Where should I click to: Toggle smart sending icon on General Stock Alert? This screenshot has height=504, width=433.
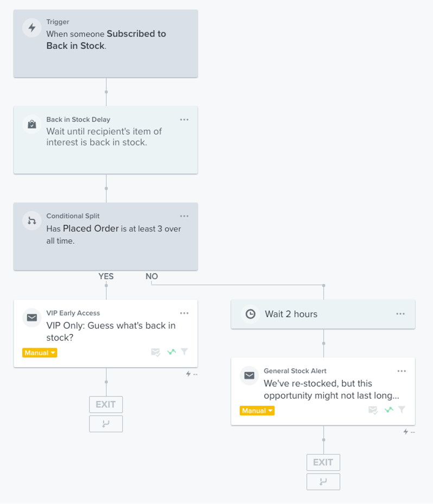point(373,410)
